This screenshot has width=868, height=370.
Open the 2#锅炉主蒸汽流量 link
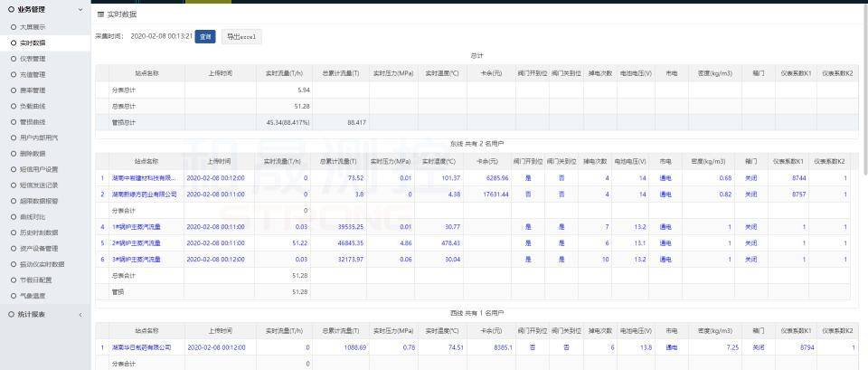pos(137,243)
